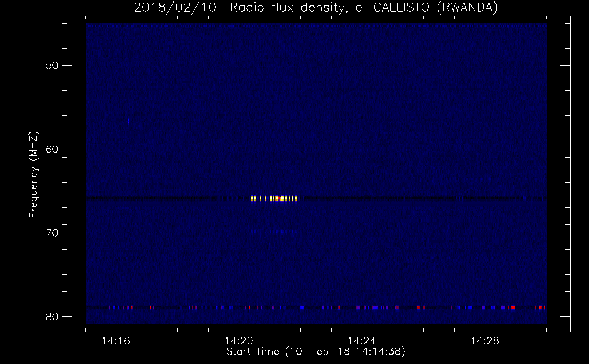Click the faint blue burst near 70 MHz
The width and height of the screenshot is (589, 364).
tap(274, 231)
